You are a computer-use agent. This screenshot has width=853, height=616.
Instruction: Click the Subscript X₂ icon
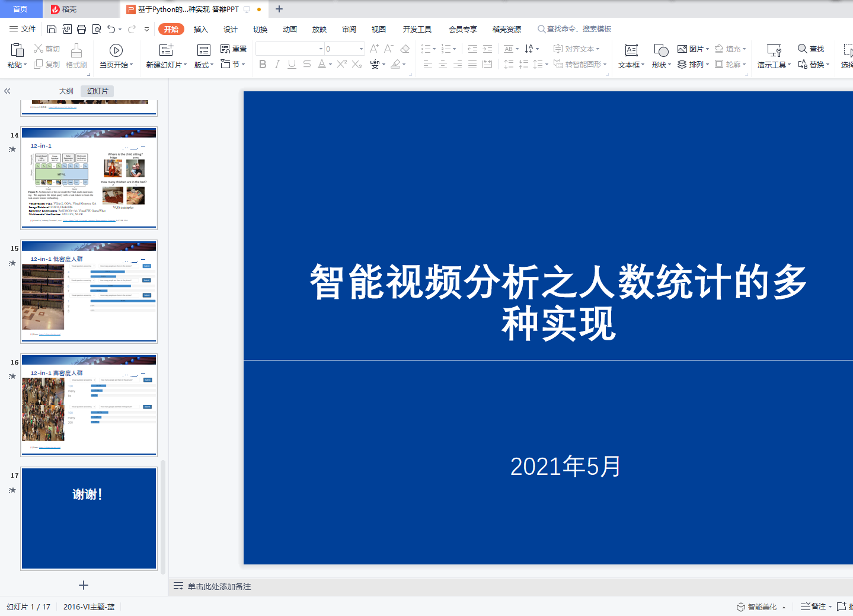point(357,64)
